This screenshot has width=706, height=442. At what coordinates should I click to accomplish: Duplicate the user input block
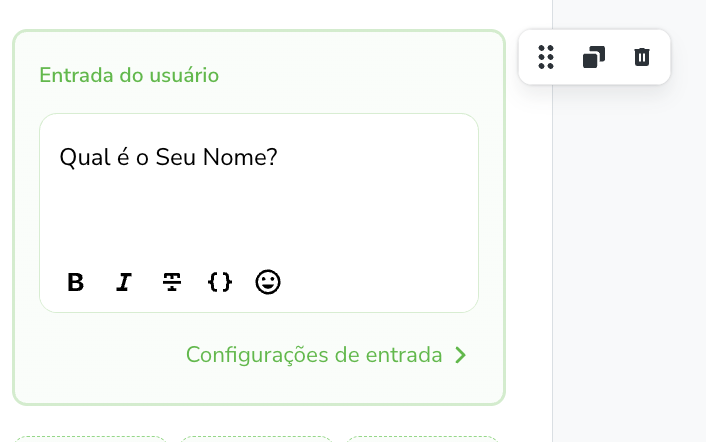point(594,57)
